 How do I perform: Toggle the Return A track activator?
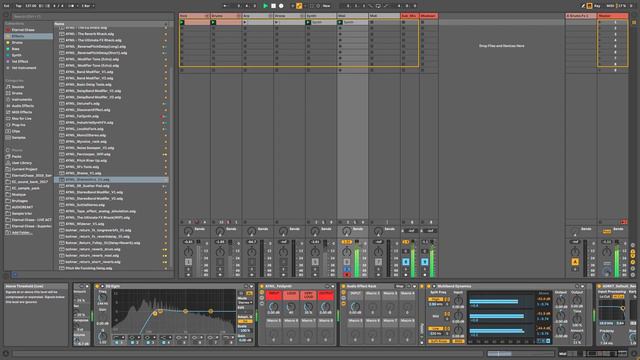(x=575, y=262)
